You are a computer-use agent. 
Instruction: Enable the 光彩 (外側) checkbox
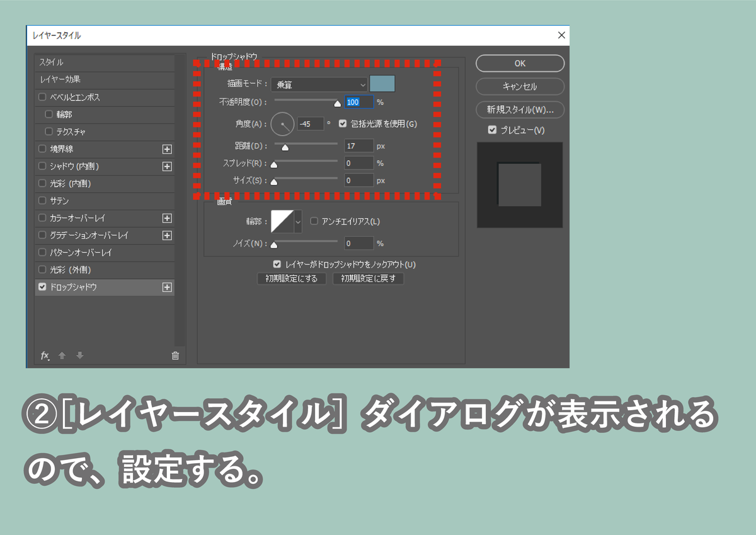click(42, 270)
